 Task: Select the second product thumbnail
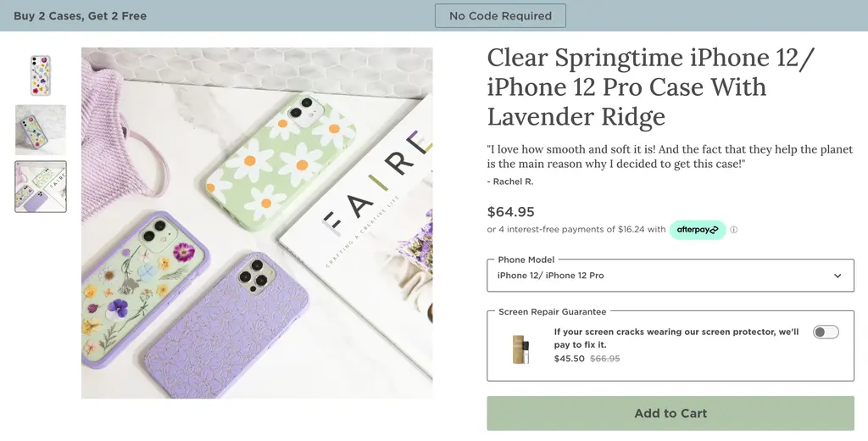pos(40,130)
